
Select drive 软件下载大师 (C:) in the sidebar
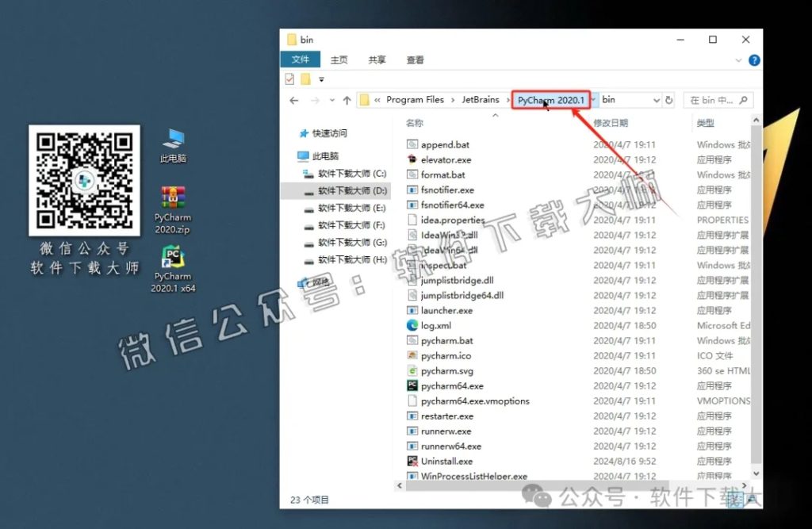click(x=350, y=173)
